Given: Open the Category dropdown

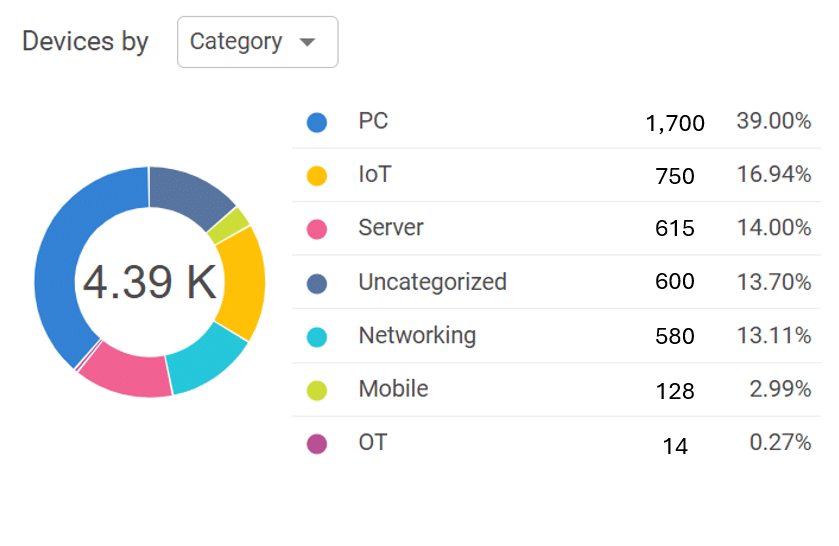Looking at the screenshot, I should (257, 42).
